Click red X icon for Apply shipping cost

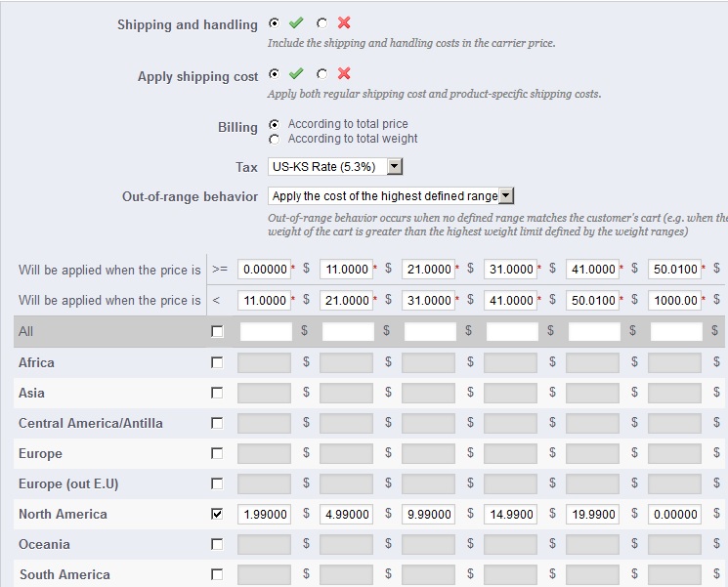[x=343, y=73]
